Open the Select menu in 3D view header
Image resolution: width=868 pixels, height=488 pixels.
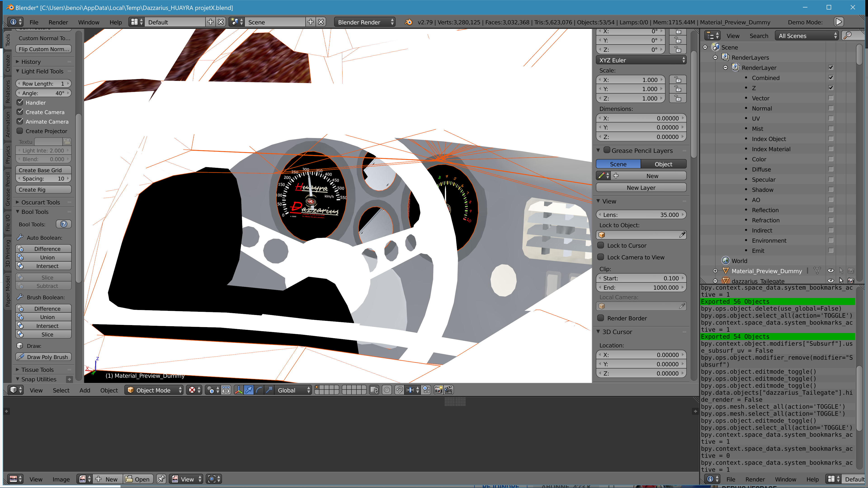(x=61, y=390)
